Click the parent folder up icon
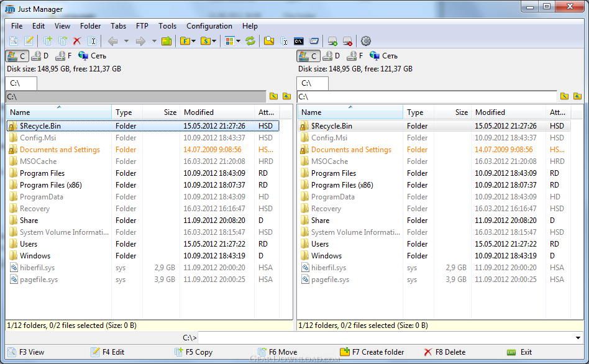This screenshot has height=364, width=589. tap(167, 41)
